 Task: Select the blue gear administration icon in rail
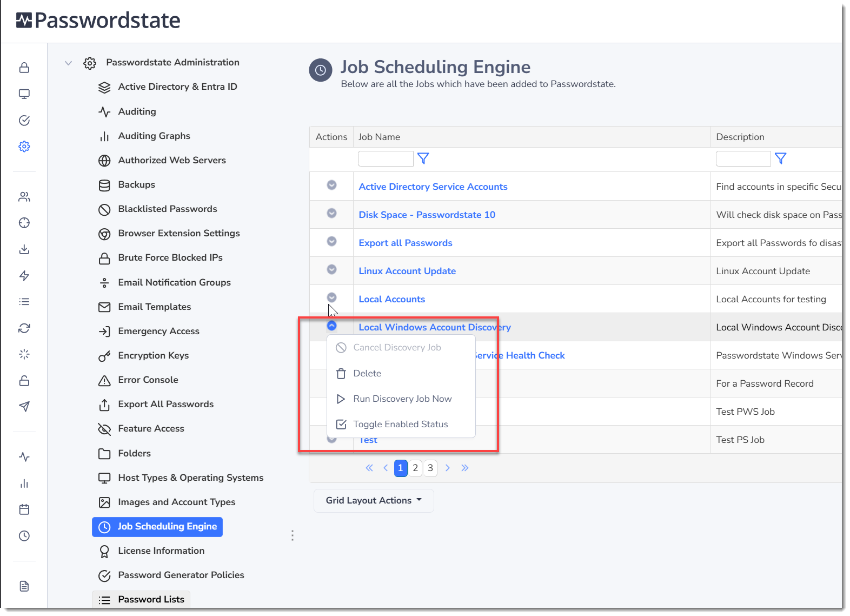pos(24,147)
